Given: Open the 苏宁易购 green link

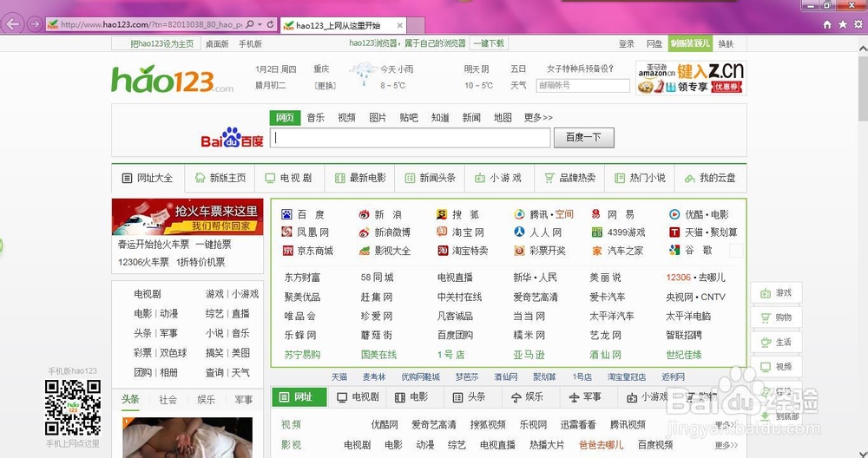Looking at the screenshot, I should click(302, 355).
